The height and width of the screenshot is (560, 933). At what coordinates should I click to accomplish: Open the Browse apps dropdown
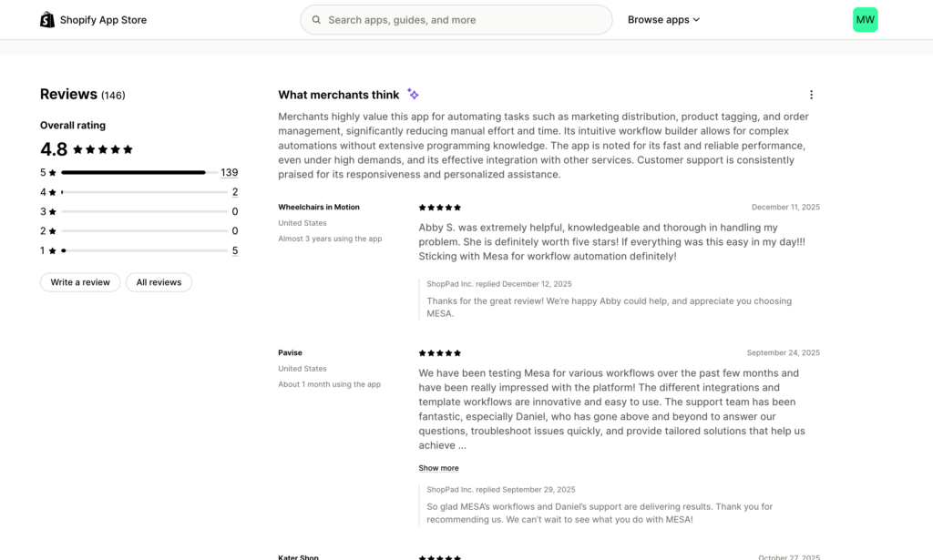663,19
